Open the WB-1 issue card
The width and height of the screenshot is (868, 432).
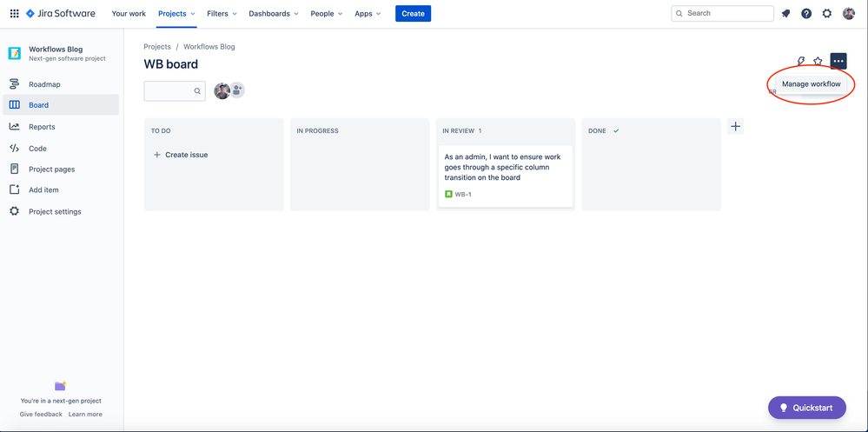click(506, 176)
